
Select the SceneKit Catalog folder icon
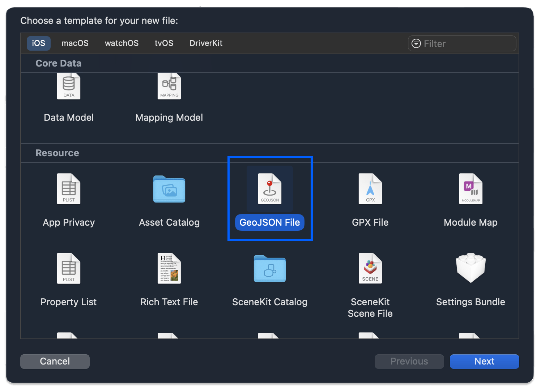point(270,269)
